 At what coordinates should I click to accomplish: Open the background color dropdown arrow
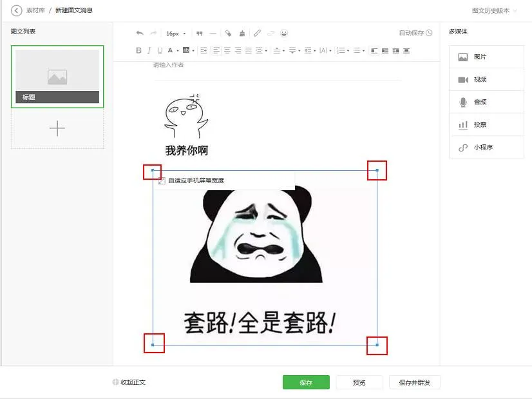193,51
